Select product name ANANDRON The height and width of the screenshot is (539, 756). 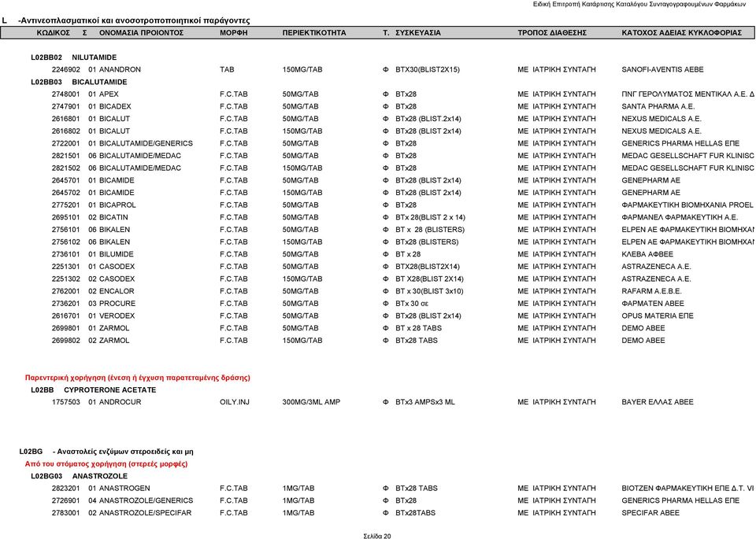(120, 69)
